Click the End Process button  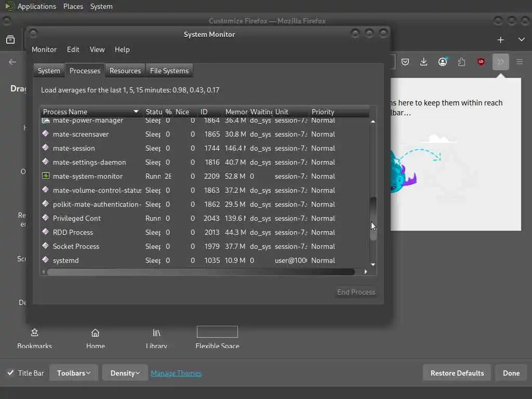click(x=356, y=292)
